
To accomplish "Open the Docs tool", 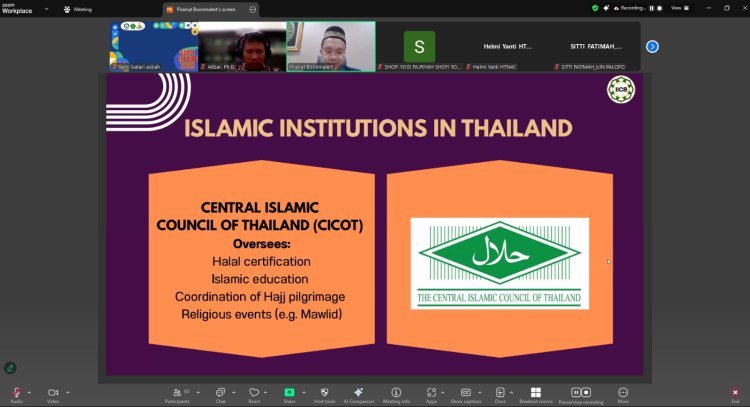I will (500, 395).
